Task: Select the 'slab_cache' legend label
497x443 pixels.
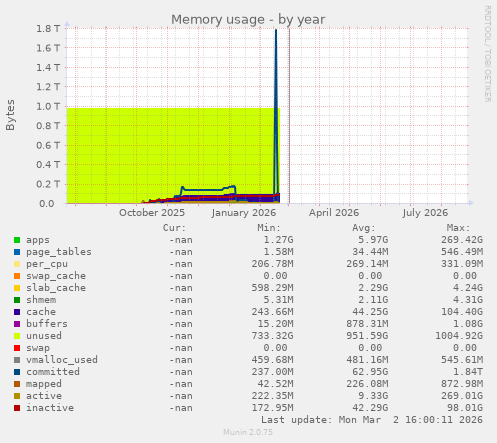Action: (56, 288)
